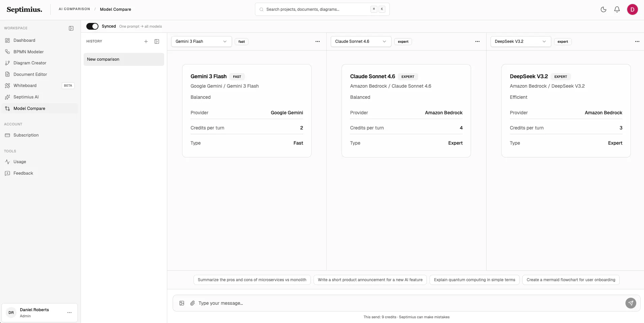Add new comparison with plus icon
The width and height of the screenshot is (644, 323).
(146, 41)
